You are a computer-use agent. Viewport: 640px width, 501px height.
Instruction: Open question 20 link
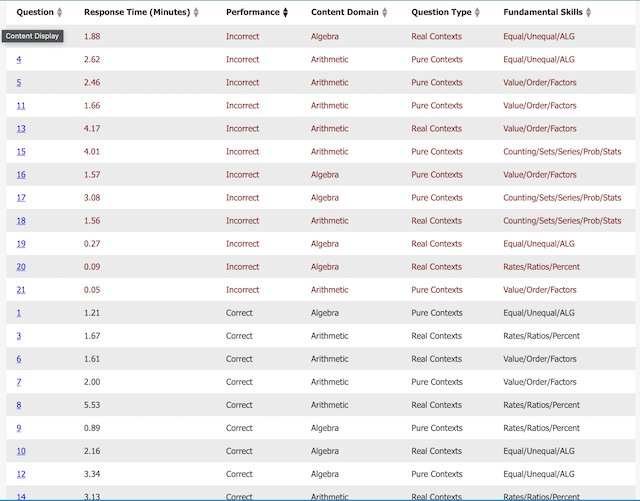click(x=21, y=267)
